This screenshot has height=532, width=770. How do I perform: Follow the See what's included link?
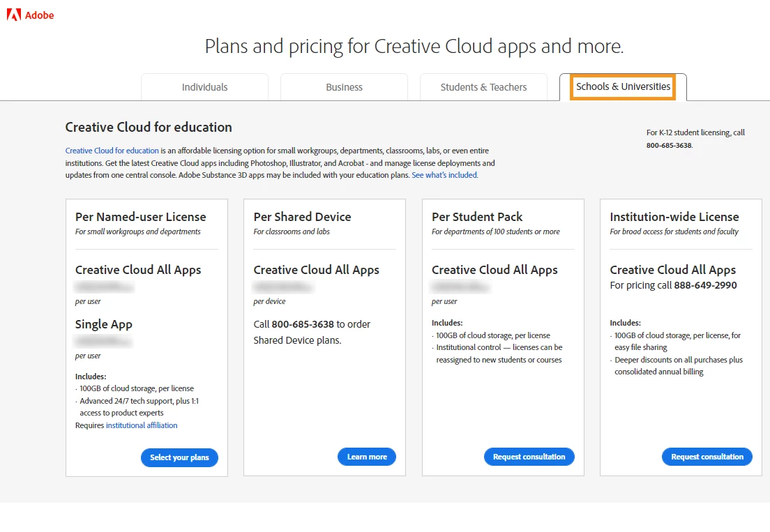[x=444, y=175]
